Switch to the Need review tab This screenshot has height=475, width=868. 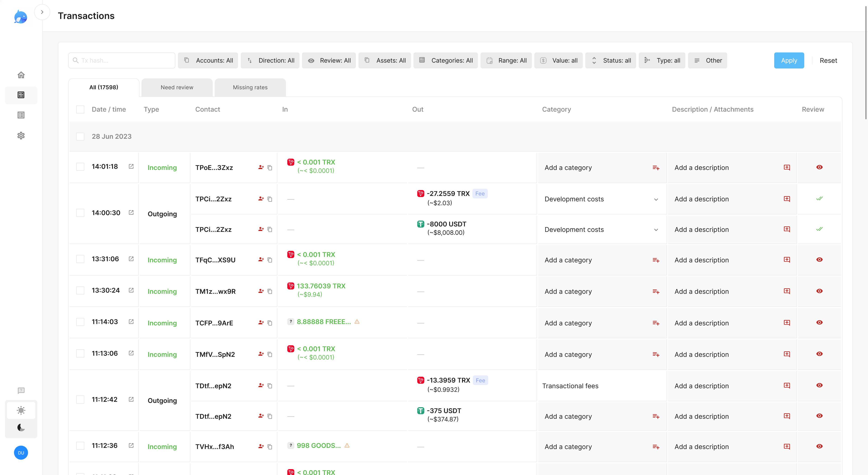pyautogui.click(x=177, y=87)
